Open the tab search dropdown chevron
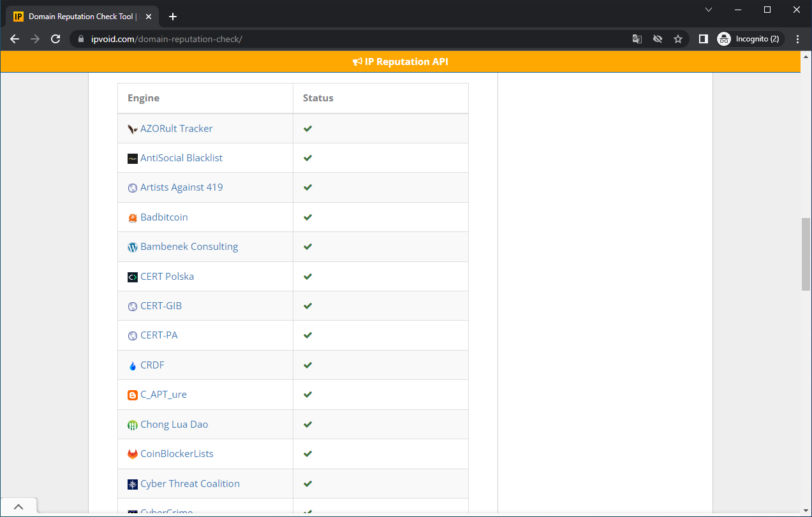Viewport: 812px width, 517px height. click(709, 10)
